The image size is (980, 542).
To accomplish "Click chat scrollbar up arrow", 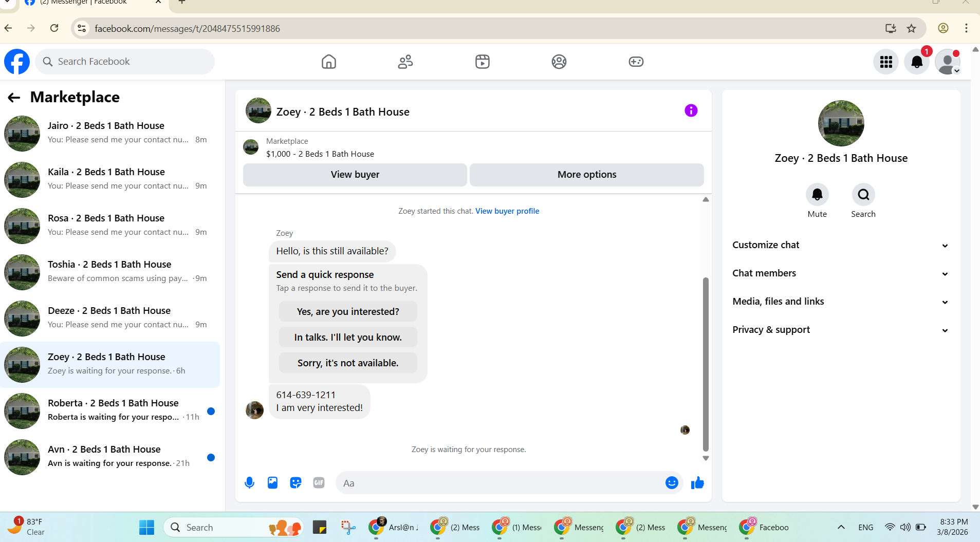I will 706,199.
